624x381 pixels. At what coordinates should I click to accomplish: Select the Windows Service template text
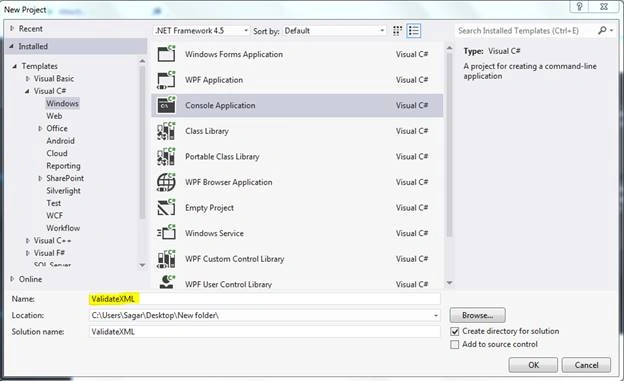(x=214, y=233)
